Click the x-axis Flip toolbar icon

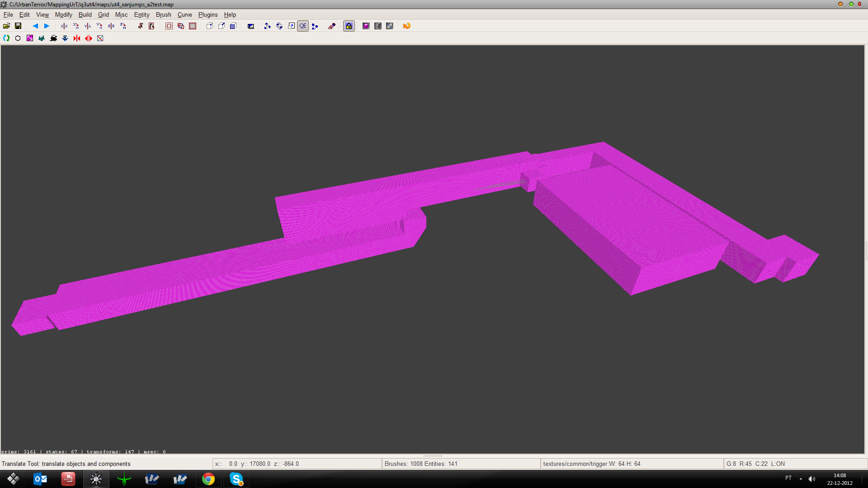pyautogui.click(x=64, y=26)
